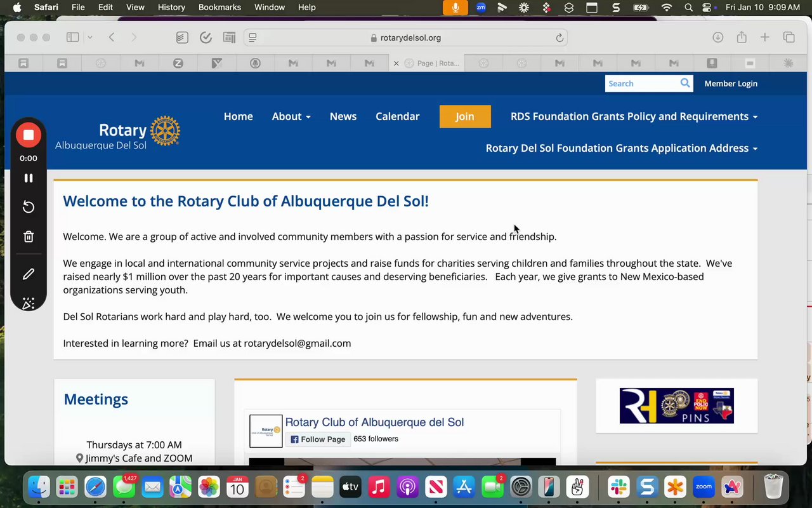
Task: Open Photos from the Dock
Action: click(x=209, y=487)
